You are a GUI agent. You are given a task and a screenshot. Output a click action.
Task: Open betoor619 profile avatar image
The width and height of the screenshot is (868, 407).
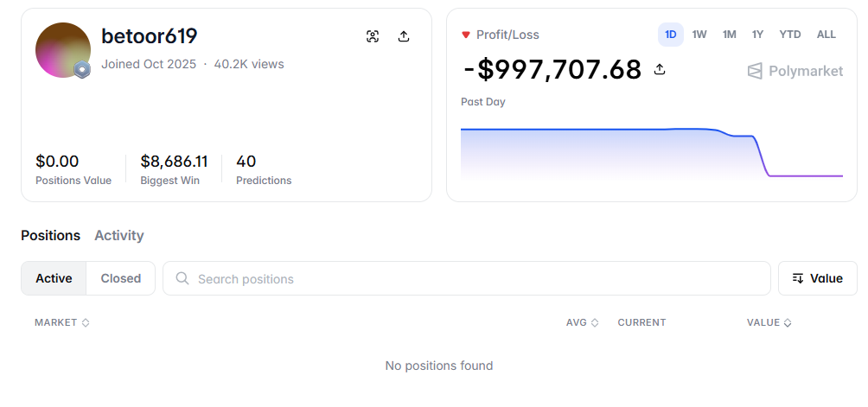tap(62, 50)
